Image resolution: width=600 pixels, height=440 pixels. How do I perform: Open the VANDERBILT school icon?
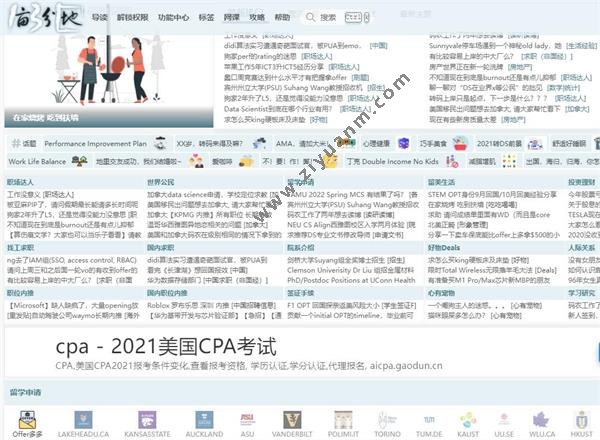pos(292,420)
